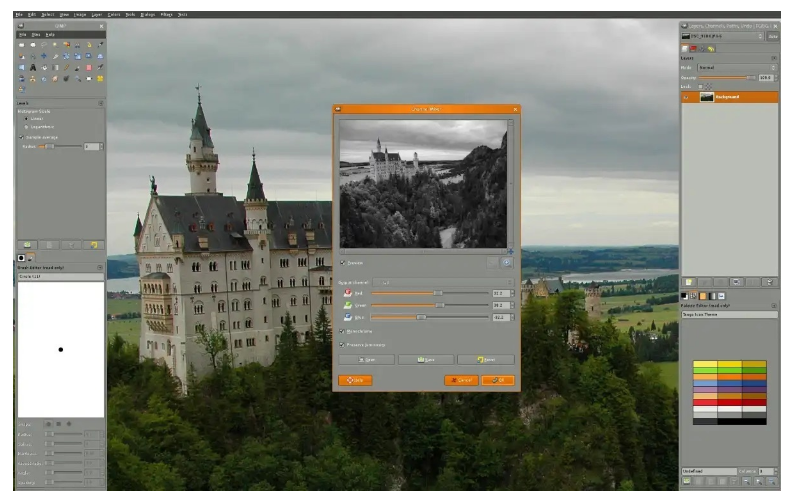This screenshot has height=500, width=803.
Task: Click the Help button in Channel Mixer
Action: click(x=355, y=380)
